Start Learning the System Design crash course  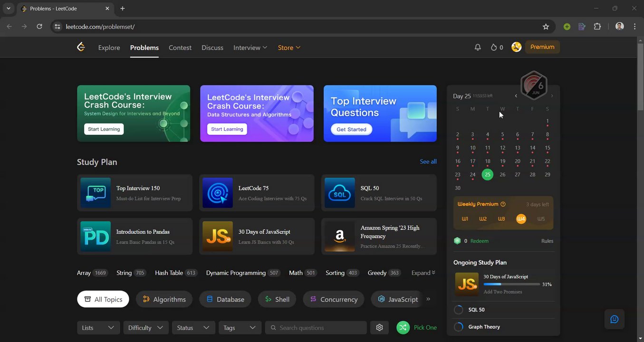(x=104, y=129)
